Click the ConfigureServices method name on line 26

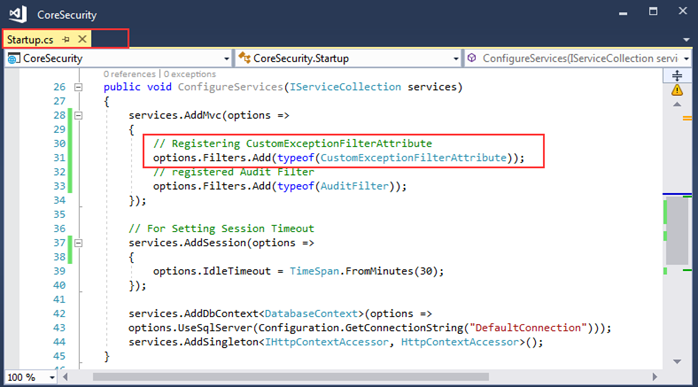pos(230,87)
